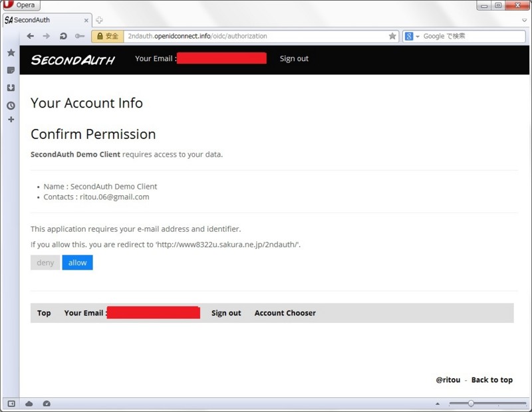Viewport: 532px width, 412px height.
Task: Click the blue allow button
Action: click(x=77, y=262)
